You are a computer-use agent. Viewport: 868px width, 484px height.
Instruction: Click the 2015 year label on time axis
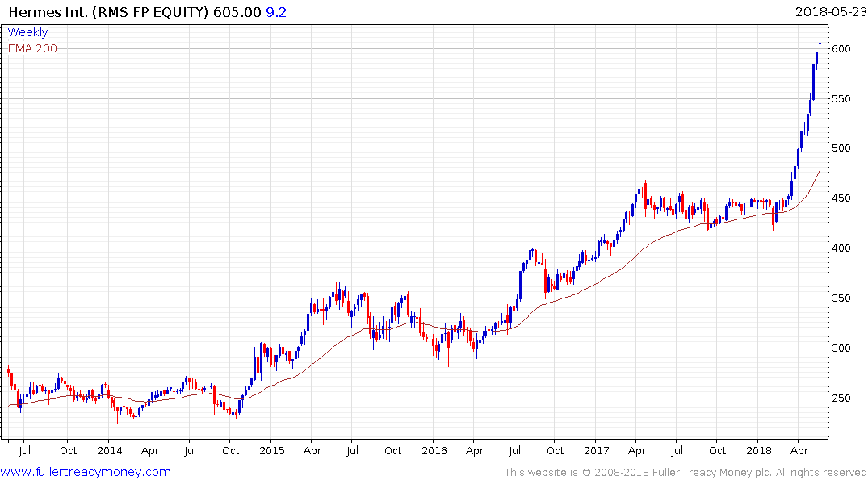pyautogui.click(x=272, y=450)
